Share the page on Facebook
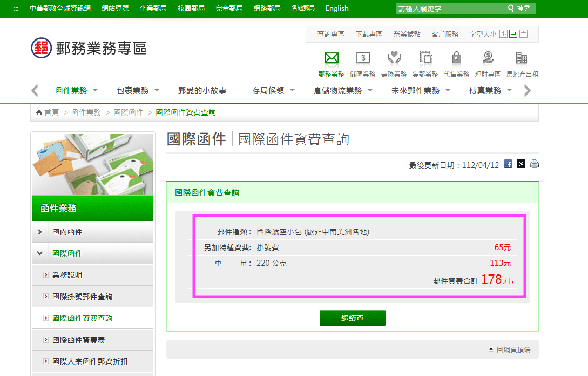Image resolution: width=588 pixels, height=376 pixels. pyautogui.click(x=508, y=164)
